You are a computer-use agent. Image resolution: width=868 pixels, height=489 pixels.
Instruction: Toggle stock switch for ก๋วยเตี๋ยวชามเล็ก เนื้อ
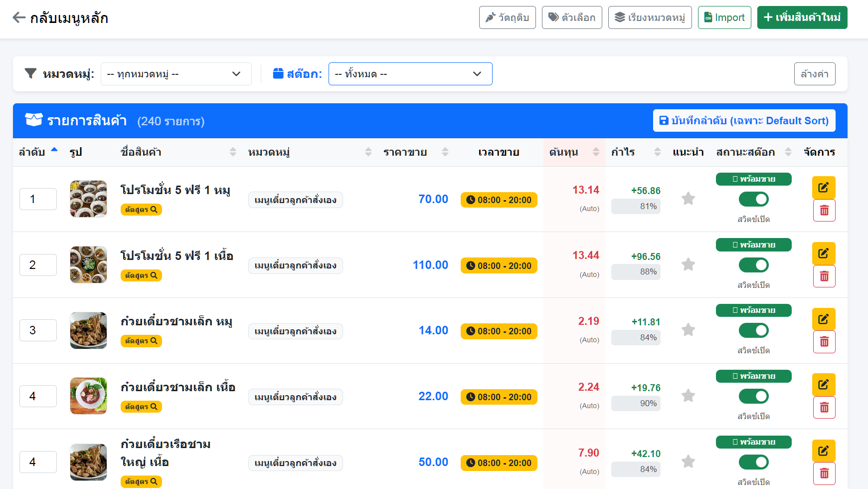coord(754,396)
